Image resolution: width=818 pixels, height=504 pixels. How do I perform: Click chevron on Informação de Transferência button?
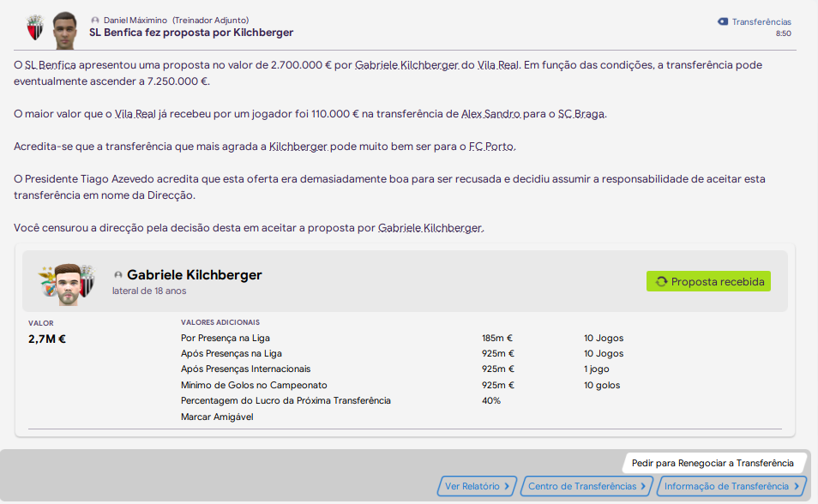click(x=797, y=486)
